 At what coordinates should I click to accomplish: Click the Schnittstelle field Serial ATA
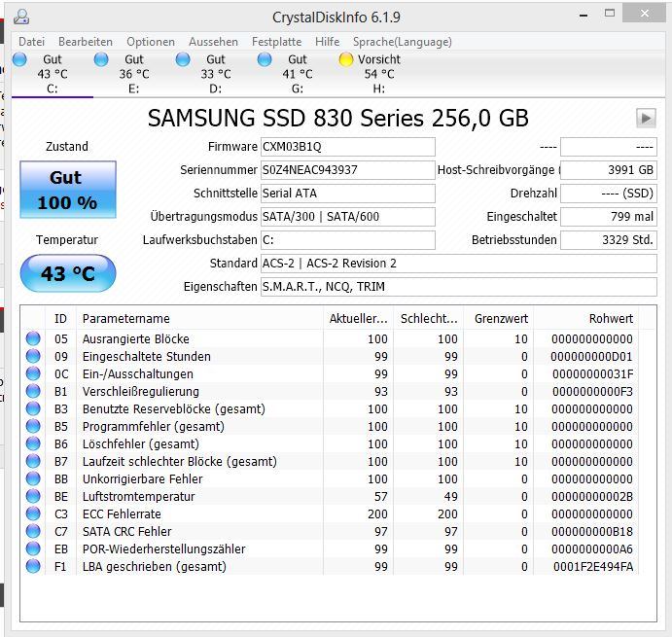pos(348,194)
